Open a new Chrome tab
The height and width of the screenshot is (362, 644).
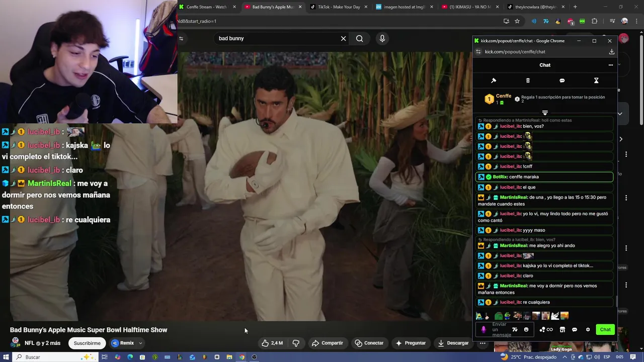pyautogui.click(x=575, y=7)
